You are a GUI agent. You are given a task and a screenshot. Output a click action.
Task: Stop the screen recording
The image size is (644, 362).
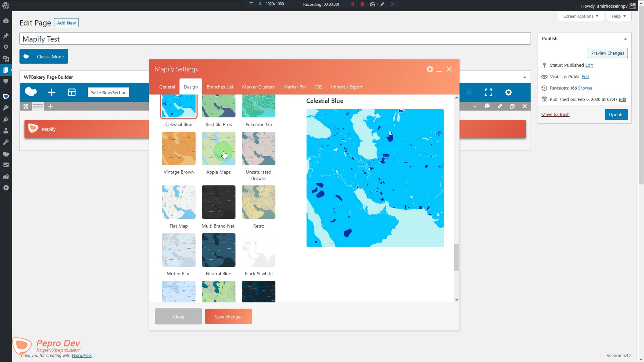362,4
